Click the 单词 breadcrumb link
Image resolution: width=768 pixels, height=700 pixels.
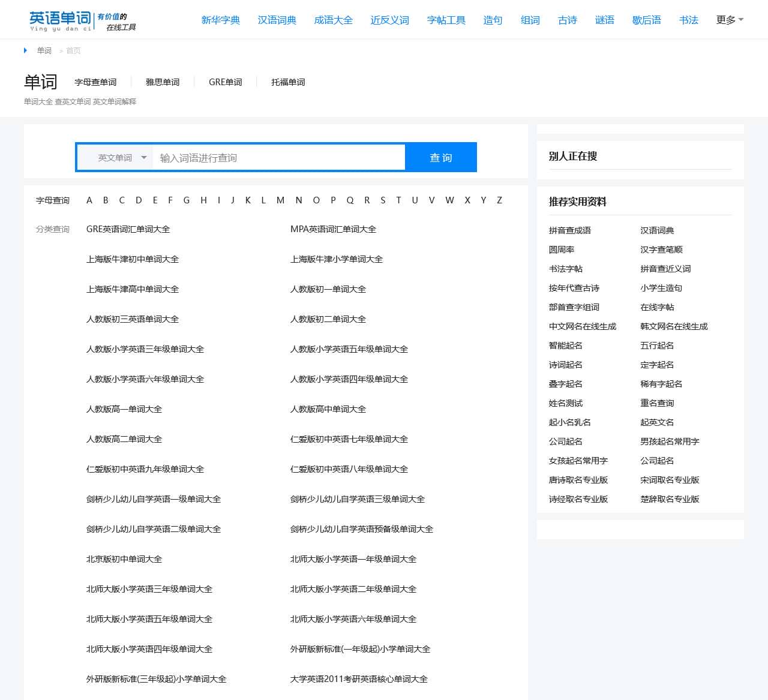44,50
